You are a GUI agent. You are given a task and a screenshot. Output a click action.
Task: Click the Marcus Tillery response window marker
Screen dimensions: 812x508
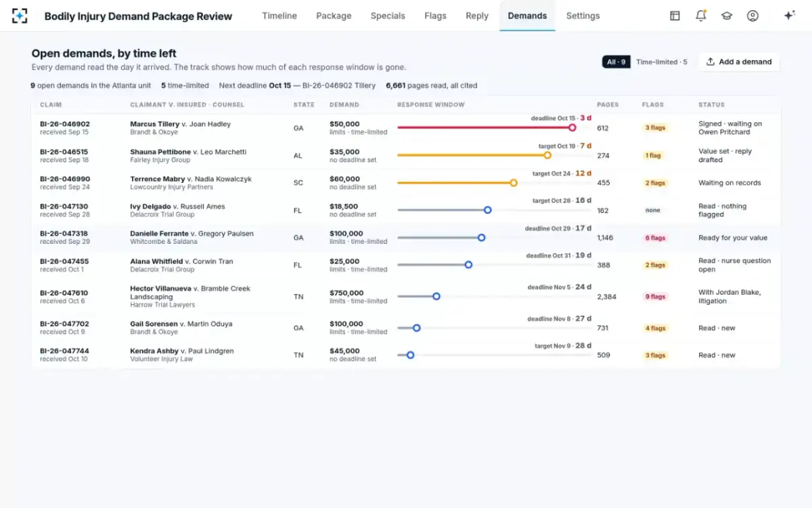click(572, 127)
